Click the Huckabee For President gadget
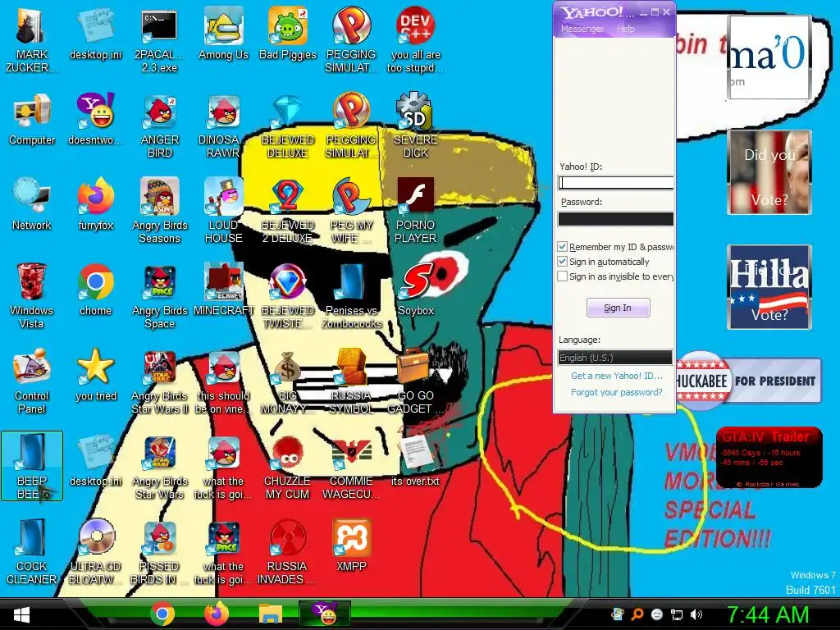 pyautogui.click(x=748, y=381)
